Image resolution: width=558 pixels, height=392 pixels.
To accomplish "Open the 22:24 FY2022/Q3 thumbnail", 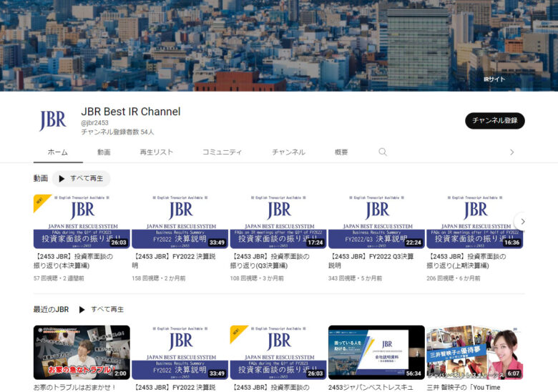I will point(376,221).
